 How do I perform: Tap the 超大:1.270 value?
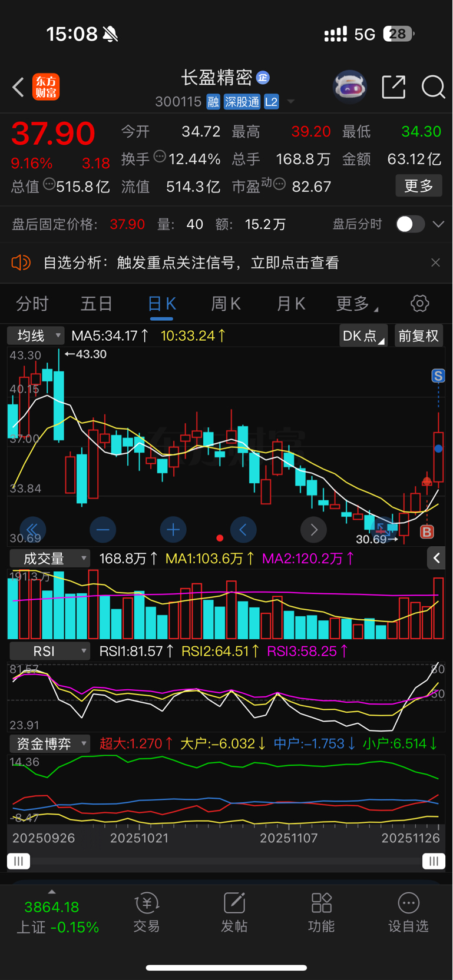(x=136, y=743)
